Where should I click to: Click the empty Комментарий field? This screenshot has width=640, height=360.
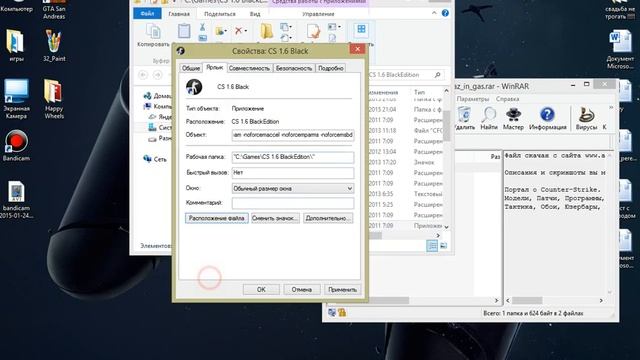[293, 203]
